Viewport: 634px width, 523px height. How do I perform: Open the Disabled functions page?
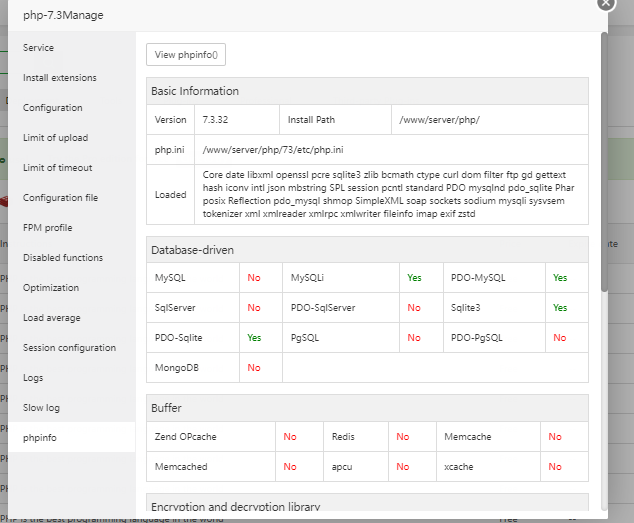[63, 258]
